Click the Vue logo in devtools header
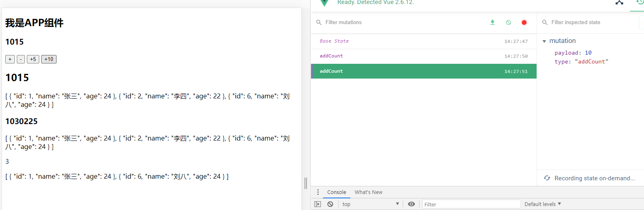Screen dimensions: 644x210 click(324, 3)
